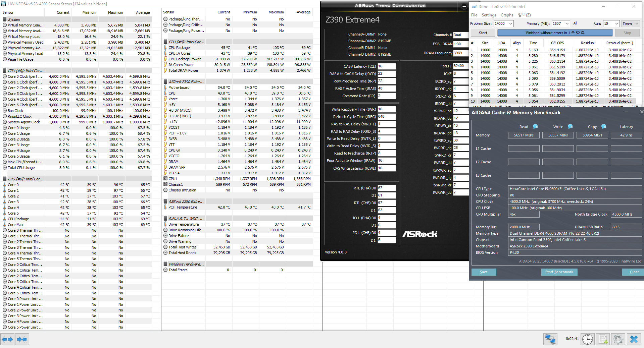Click the CPU Type field in AIDA64
This screenshot has width=644, height=348.
[575, 189]
